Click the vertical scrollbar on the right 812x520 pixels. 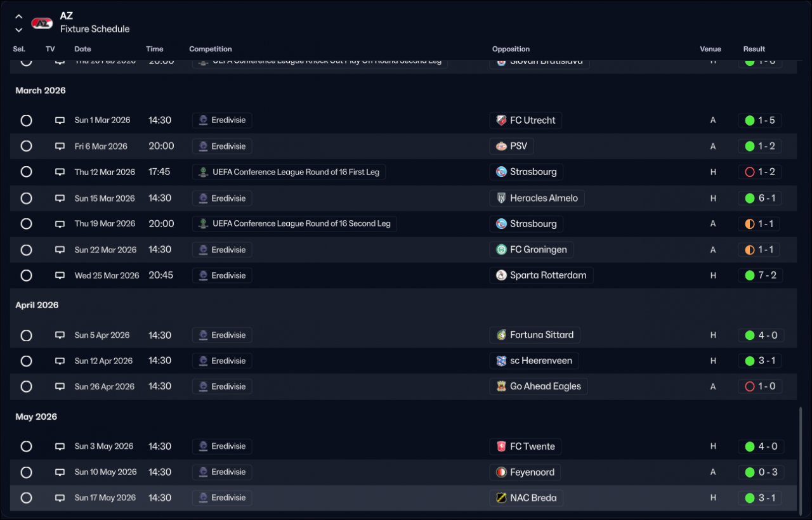point(801,457)
